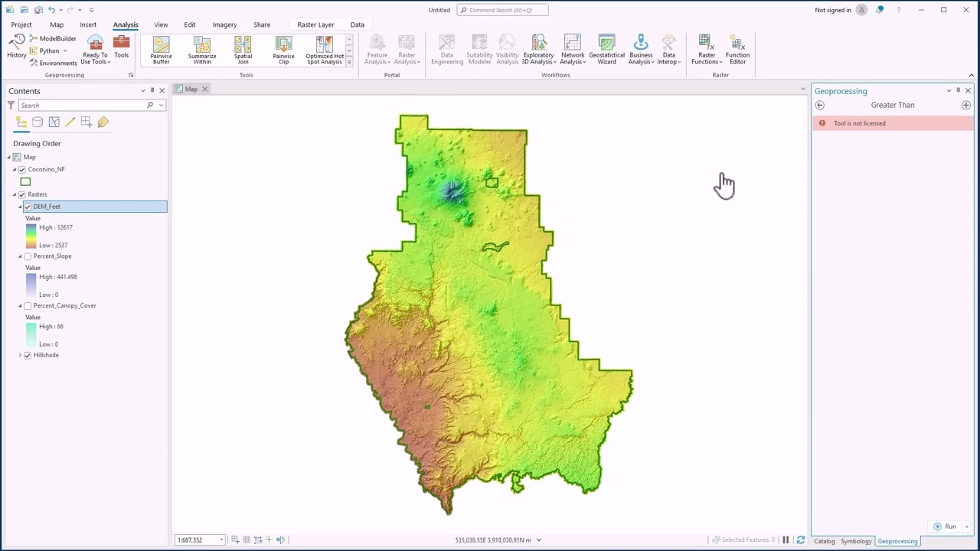Screen dimensions: 980x551
Task: Switch to the Insert ribbon tab
Action: coord(88,24)
